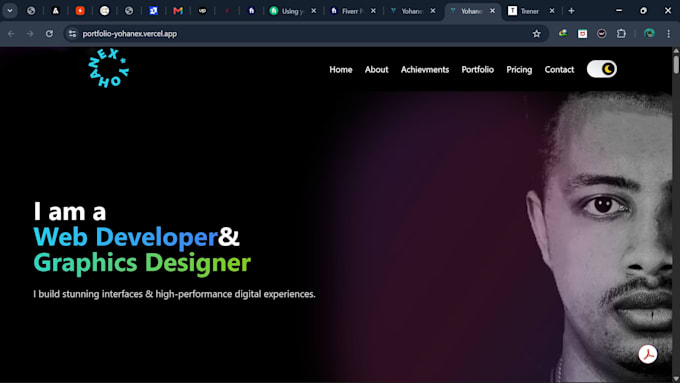Close the active Yohane tab

pyautogui.click(x=492, y=11)
